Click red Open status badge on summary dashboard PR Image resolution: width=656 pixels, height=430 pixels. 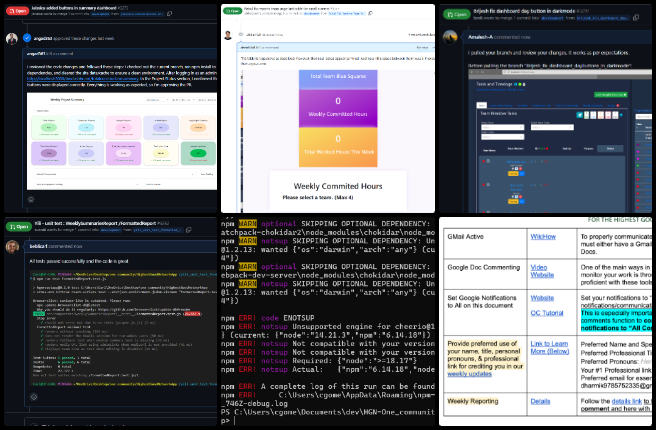pos(17,11)
